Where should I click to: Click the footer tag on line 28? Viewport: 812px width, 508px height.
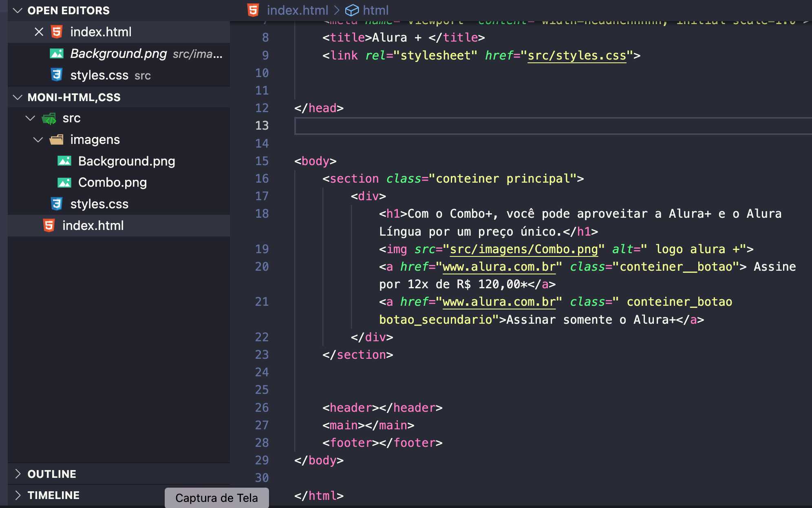[382, 443]
